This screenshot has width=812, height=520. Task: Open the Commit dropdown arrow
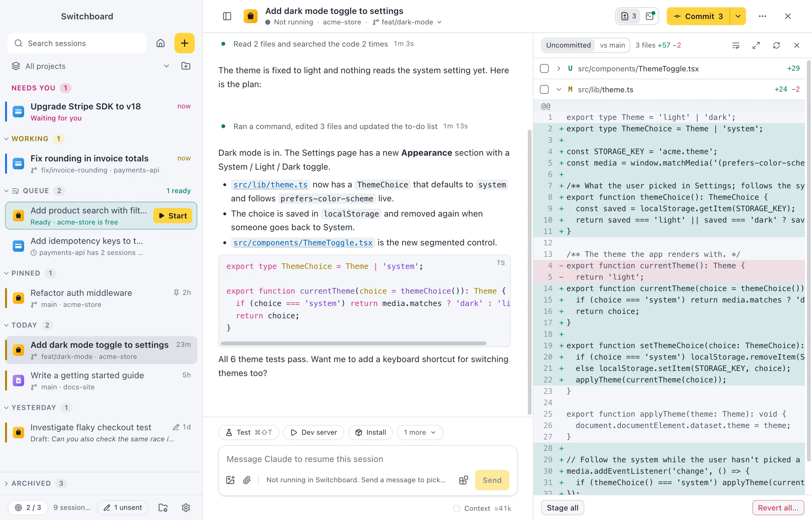738,16
